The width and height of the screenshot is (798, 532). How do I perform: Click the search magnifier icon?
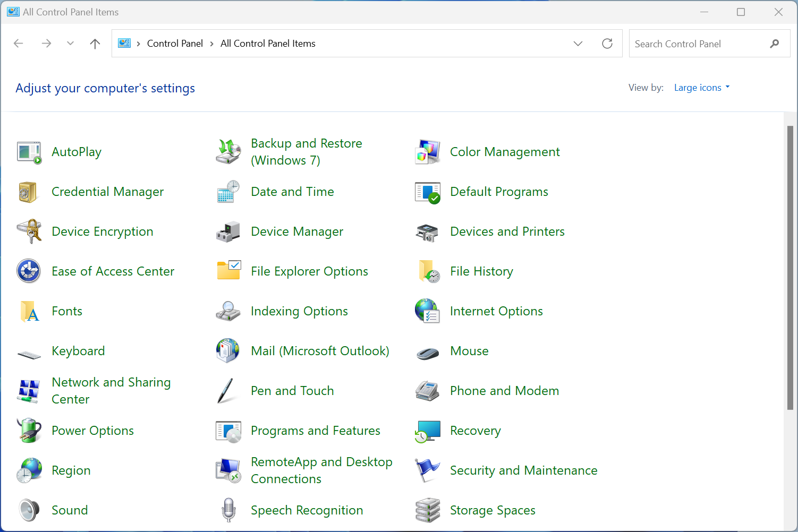(x=775, y=44)
